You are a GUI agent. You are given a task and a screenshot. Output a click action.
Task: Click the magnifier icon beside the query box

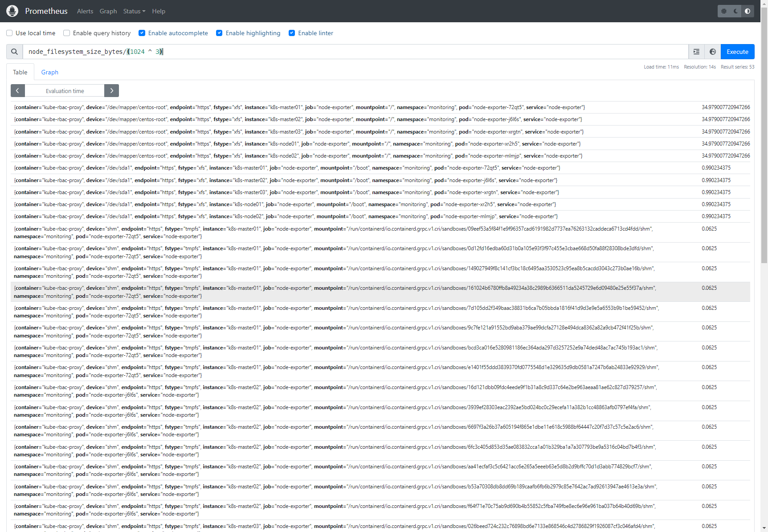point(15,52)
